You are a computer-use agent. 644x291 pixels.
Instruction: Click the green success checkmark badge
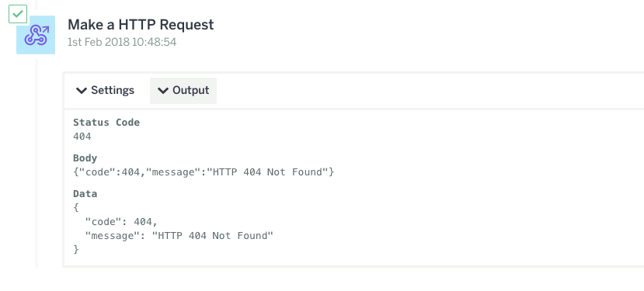coord(18,14)
